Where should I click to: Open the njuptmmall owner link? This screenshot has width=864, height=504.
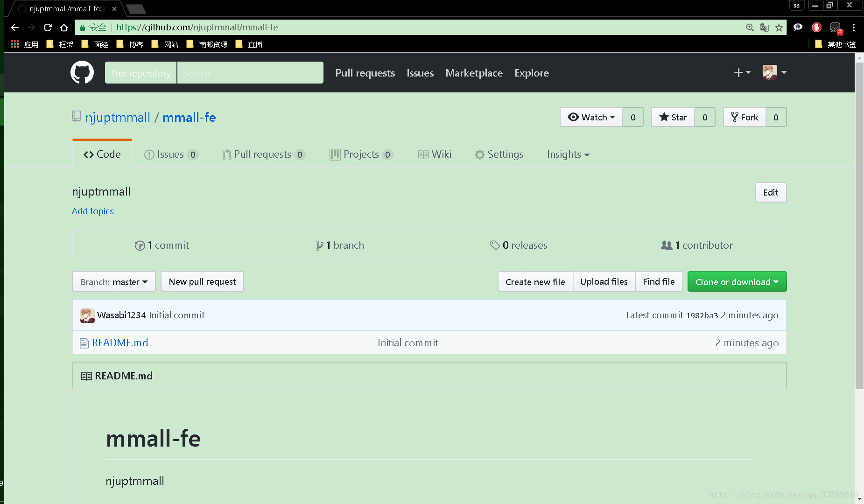click(118, 118)
